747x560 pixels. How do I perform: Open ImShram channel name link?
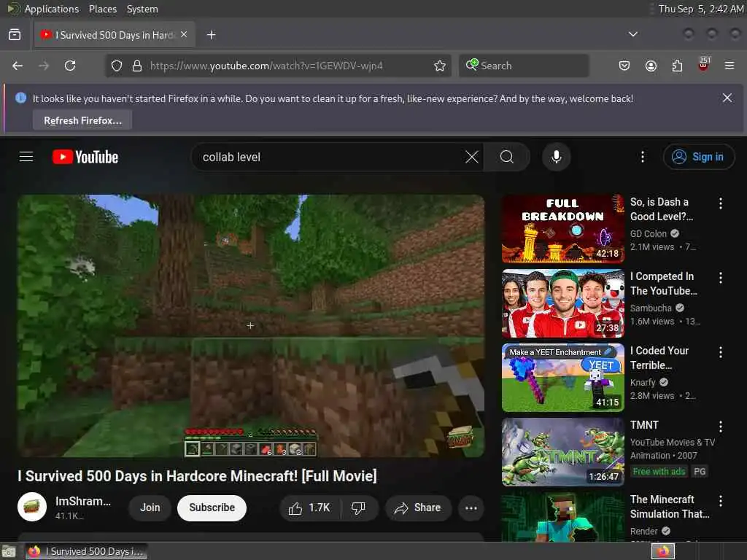point(83,502)
